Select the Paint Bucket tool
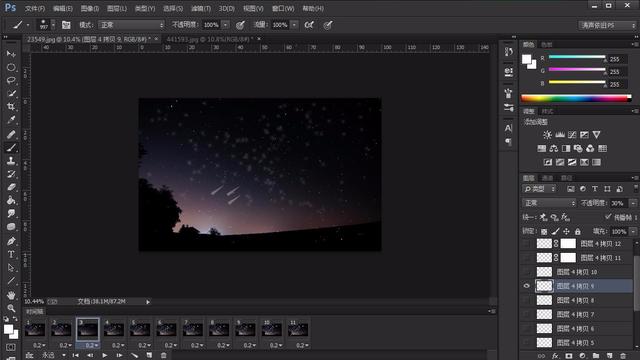This screenshot has width=640, height=360. coord(11,200)
